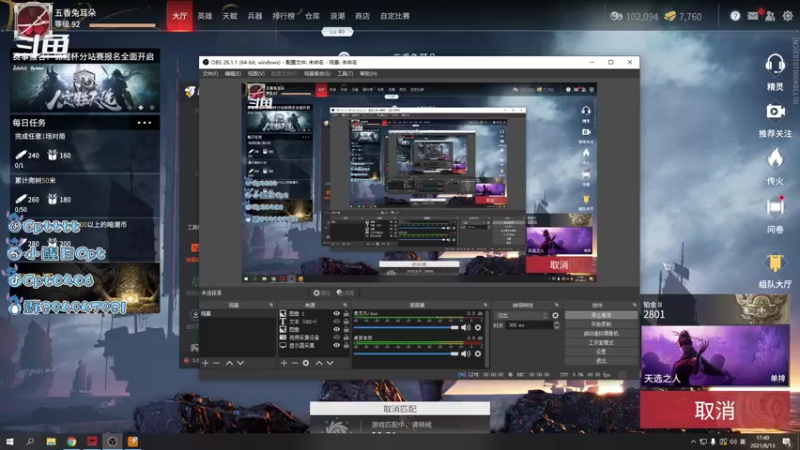
Task: Toggle lock on 显示器采集 source
Action: (x=346, y=345)
